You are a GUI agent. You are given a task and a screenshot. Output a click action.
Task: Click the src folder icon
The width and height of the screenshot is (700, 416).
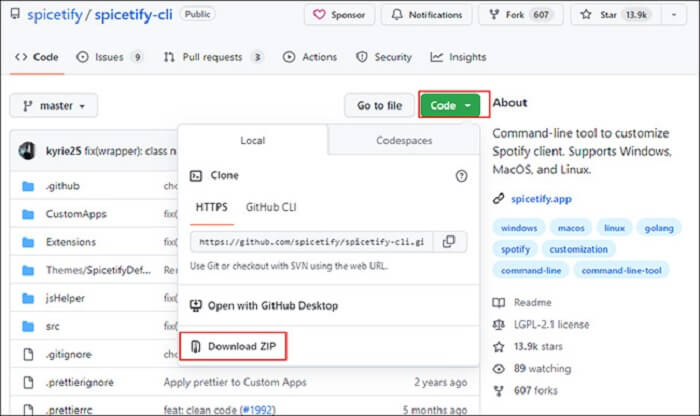pos(28,326)
